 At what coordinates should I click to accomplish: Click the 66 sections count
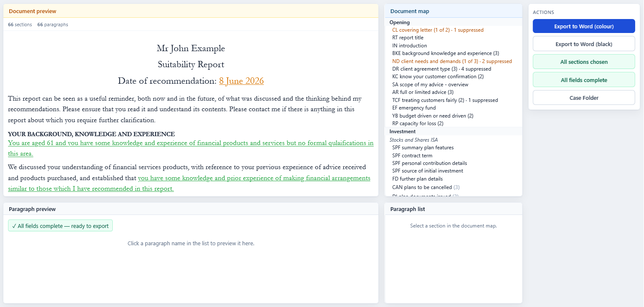pyautogui.click(x=20, y=25)
